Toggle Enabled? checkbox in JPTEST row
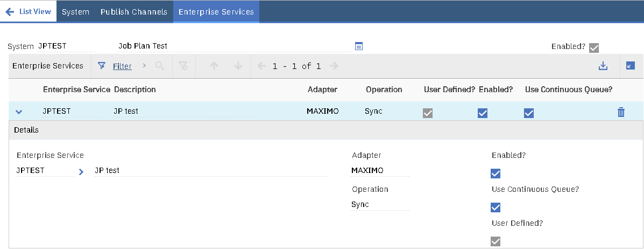Image resolution: width=644 pixels, height=249 pixels. click(483, 113)
